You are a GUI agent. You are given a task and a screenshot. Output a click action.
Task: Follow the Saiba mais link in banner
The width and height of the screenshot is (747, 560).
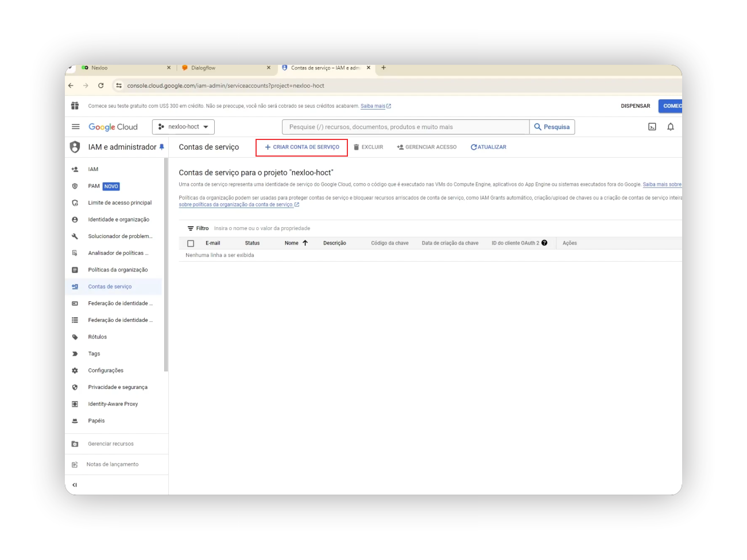[373, 106]
